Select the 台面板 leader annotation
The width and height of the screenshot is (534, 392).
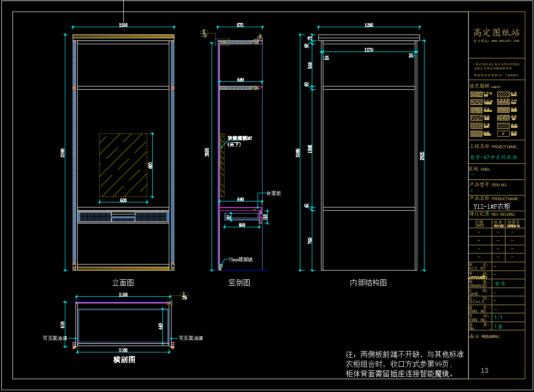click(x=273, y=194)
